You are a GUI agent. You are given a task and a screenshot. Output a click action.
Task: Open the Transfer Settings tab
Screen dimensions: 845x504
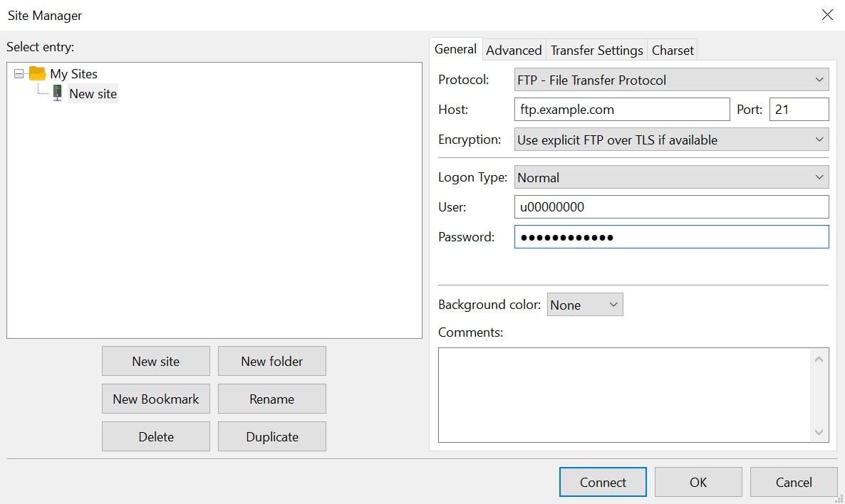coord(596,50)
